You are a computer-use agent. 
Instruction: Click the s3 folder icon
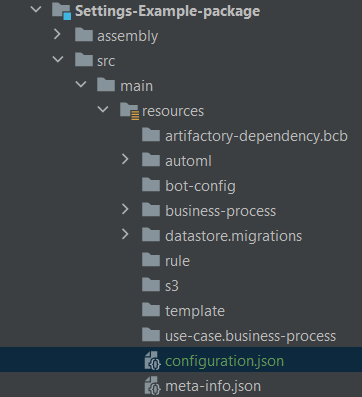(151, 285)
